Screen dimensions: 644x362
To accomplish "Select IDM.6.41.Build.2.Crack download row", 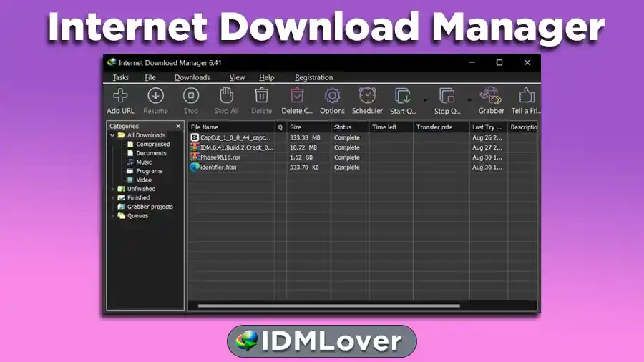I will coord(363,147).
